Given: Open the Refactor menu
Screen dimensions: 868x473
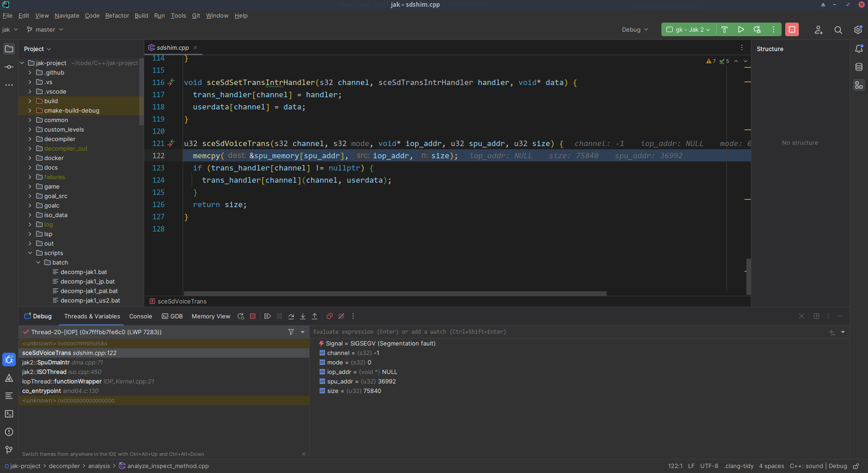Looking at the screenshot, I should coord(117,15).
